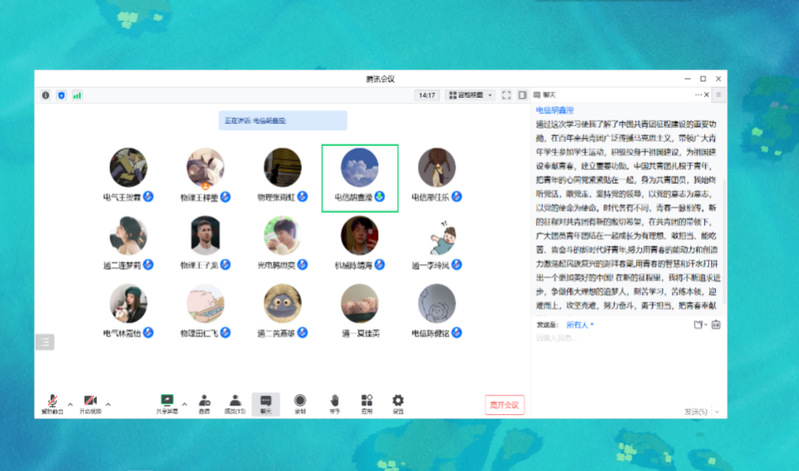
Task: Open the view layout dropdown
Action: pos(471,95)
